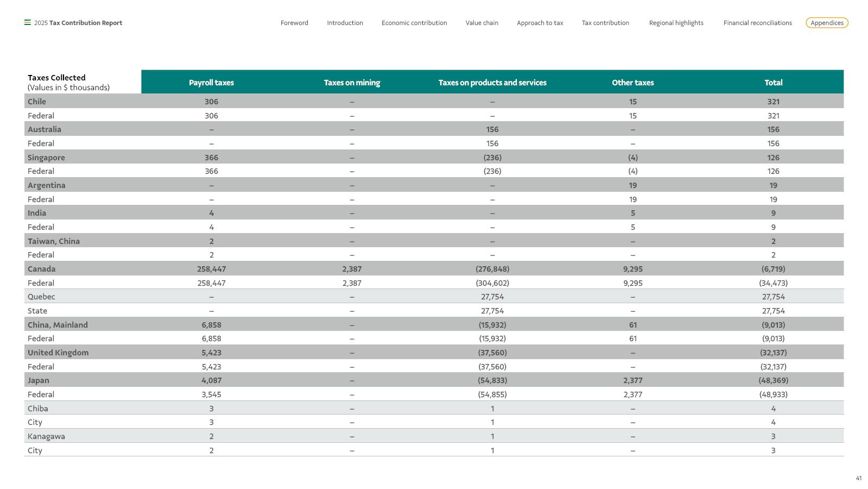
Task: Click the United Kingdom row label
Action: (x=58, y=353)
